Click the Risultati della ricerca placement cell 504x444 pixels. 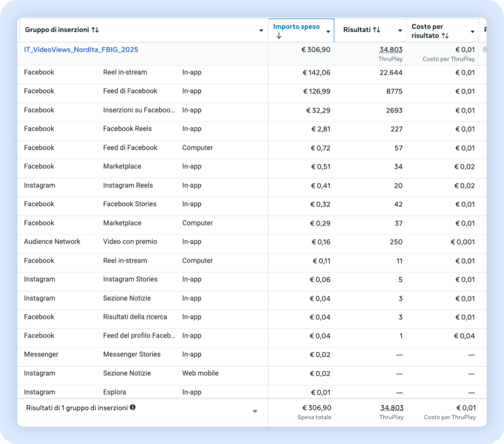click(135, 317)
